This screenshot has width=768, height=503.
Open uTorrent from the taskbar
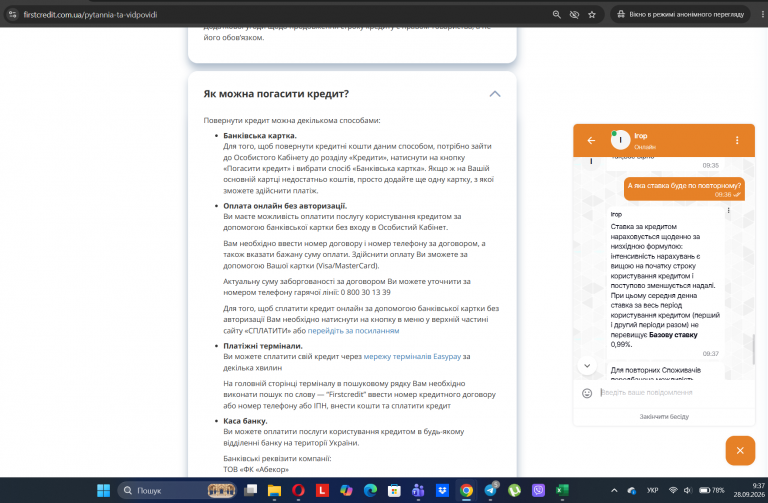pyautogui.click(x=514, y=490)
